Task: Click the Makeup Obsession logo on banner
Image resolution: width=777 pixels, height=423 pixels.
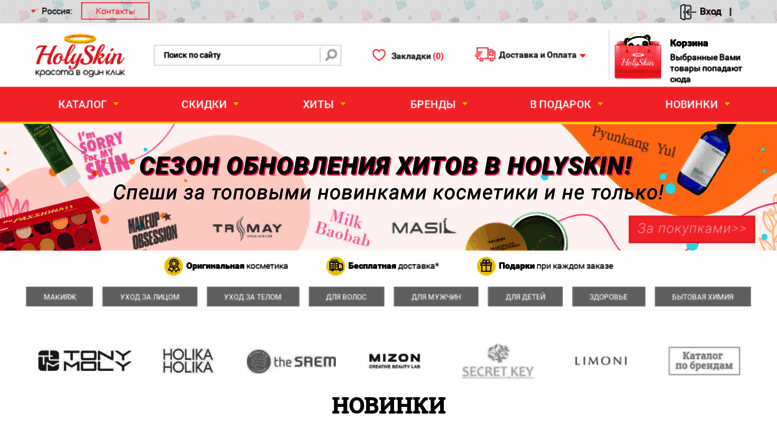Action: (152, 230)
